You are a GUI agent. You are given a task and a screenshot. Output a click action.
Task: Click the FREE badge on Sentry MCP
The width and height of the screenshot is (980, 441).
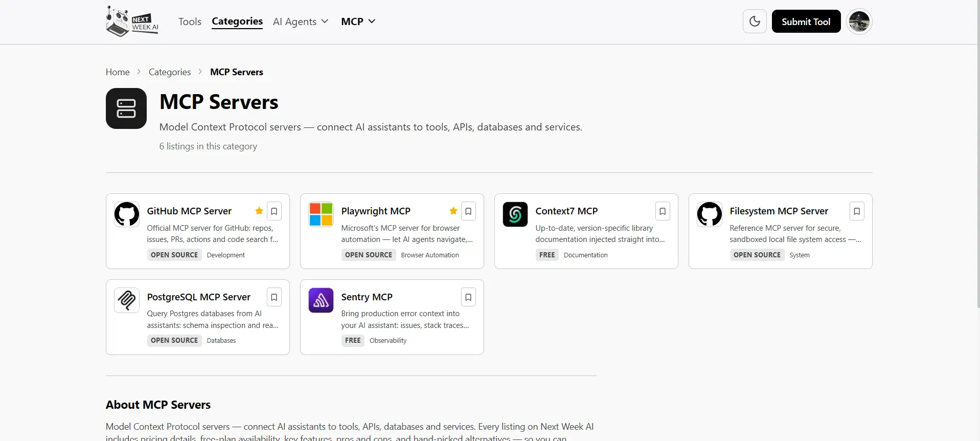(x=353, y=340)
